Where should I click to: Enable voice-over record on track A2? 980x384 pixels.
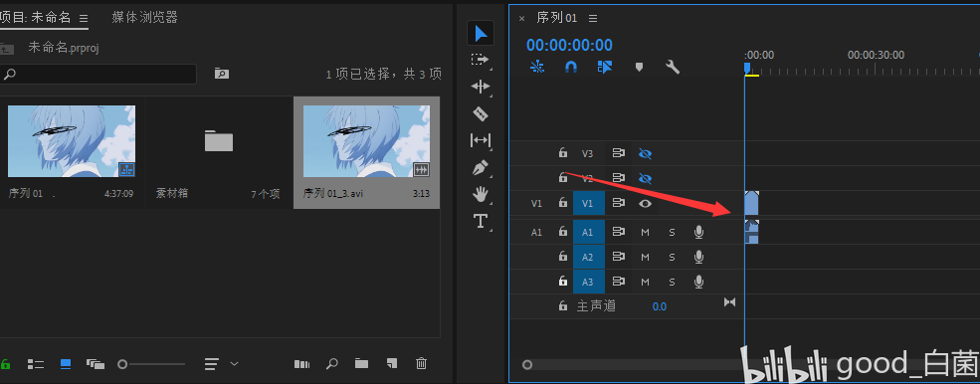click(698, 257)
